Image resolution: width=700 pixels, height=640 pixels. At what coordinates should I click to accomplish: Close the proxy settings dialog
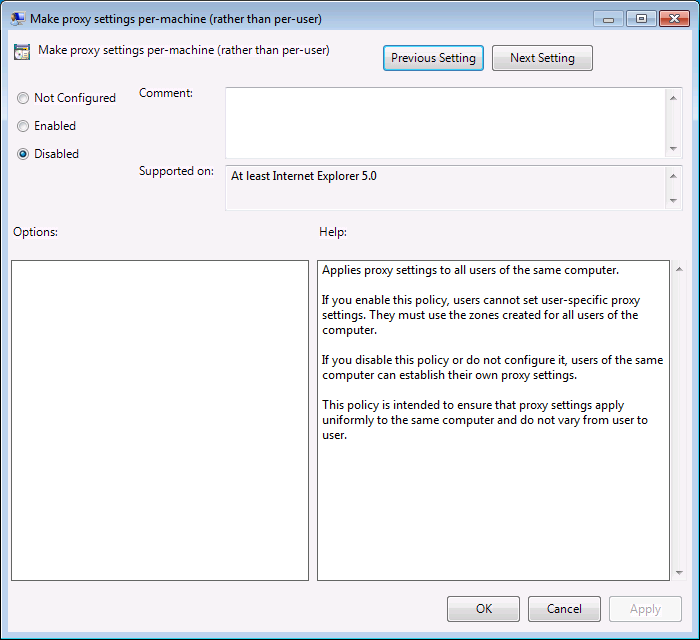pyautogui.click(x=674, y=19)
